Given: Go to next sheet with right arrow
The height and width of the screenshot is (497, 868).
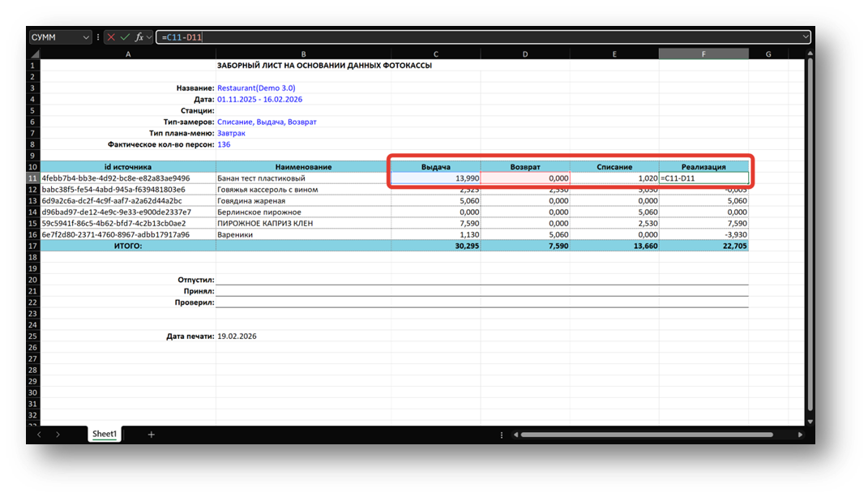Looking at the screenshot, I should coord(58,435).
